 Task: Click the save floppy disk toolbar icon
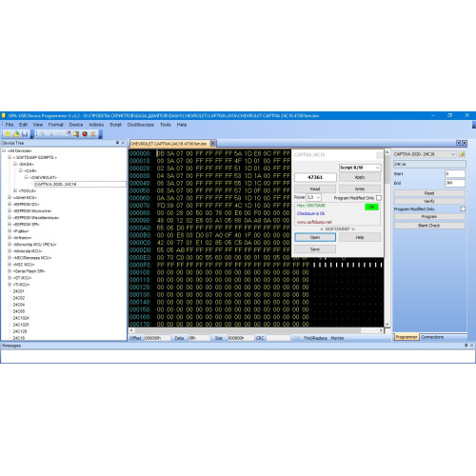click(x=25, y=134)
